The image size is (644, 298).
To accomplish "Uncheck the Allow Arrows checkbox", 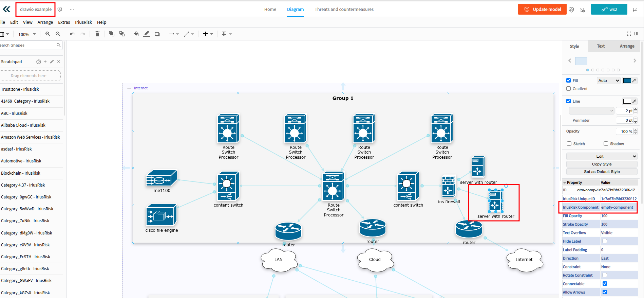I will [605, 292].
